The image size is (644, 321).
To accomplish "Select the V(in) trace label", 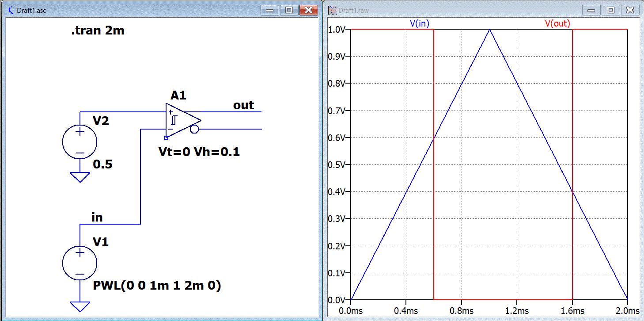I will pyautogui.click(x=420, y=23).
